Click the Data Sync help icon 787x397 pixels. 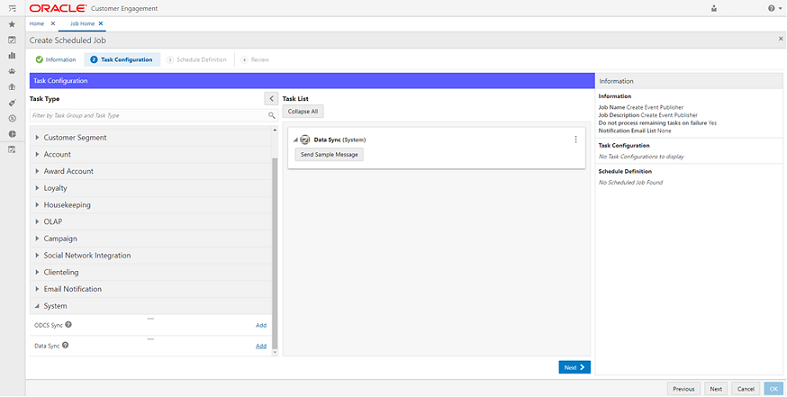(x=65, y=345)
